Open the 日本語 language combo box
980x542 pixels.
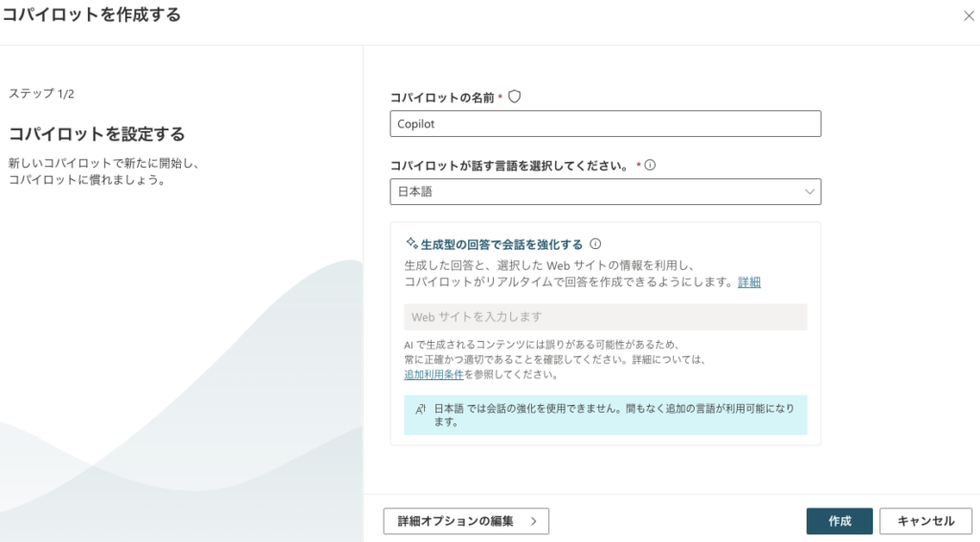[x=605, y=192]
